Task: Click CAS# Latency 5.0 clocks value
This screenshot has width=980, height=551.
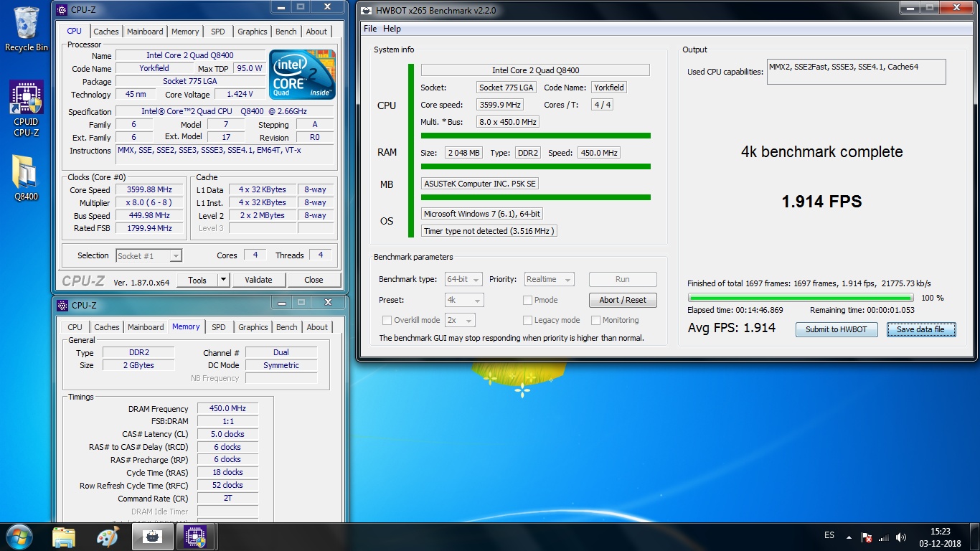Action: [227, 434]
